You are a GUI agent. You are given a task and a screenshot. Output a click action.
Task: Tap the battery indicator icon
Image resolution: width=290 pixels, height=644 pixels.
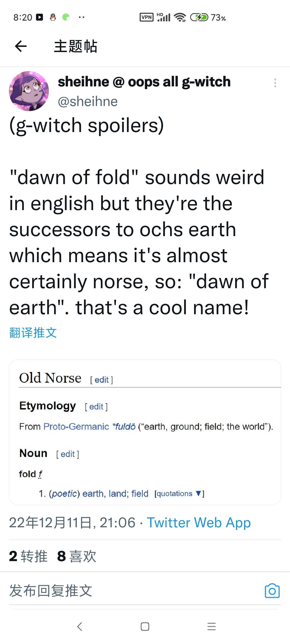point(199,17)
